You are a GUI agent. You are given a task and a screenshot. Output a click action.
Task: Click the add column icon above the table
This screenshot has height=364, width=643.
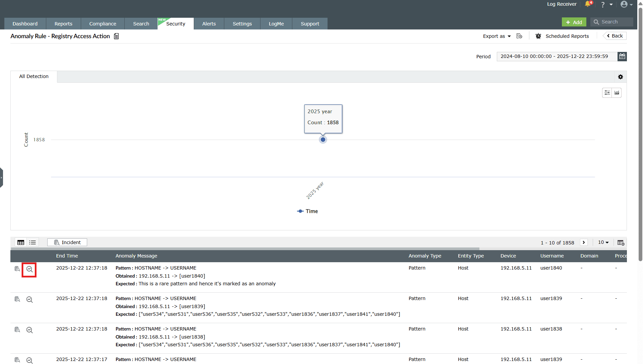pos(621,242)
